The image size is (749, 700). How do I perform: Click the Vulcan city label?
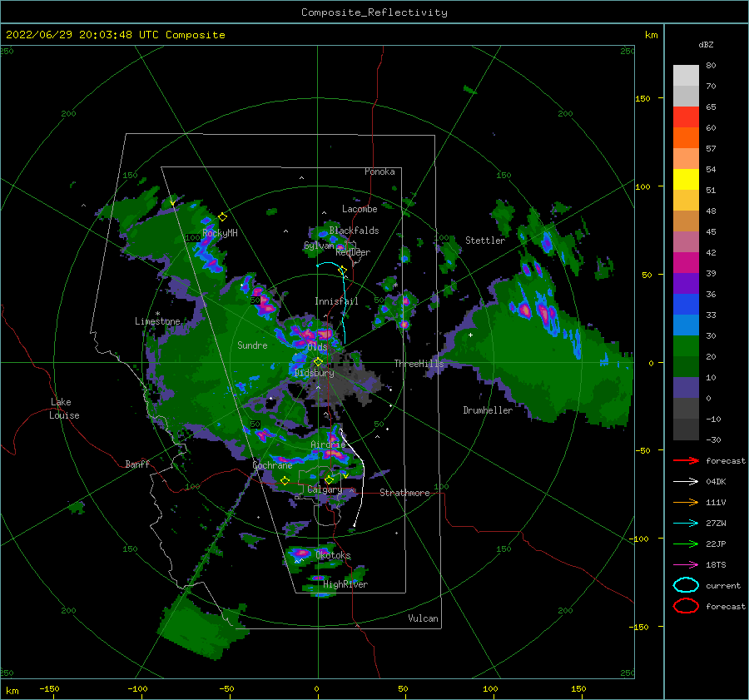[x=424, y=618]
